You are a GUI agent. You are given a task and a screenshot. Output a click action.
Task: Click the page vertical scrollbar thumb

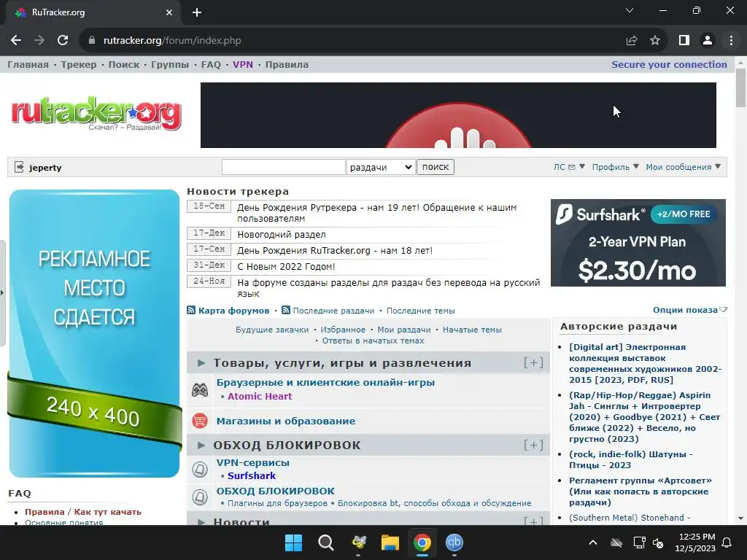pyautogui.click(x=741, y=87)
